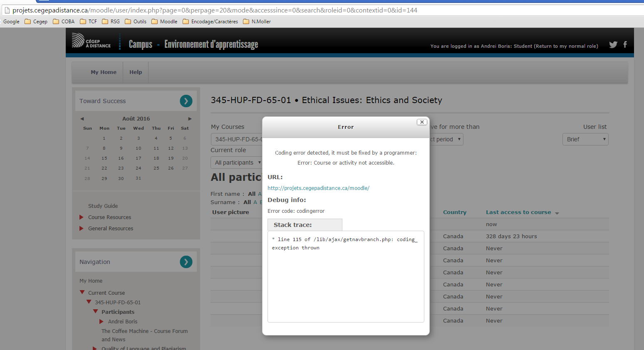Viewport: 644px width, 350px height.
Task: Click the browser address bar URL
Action: (215, 10)
